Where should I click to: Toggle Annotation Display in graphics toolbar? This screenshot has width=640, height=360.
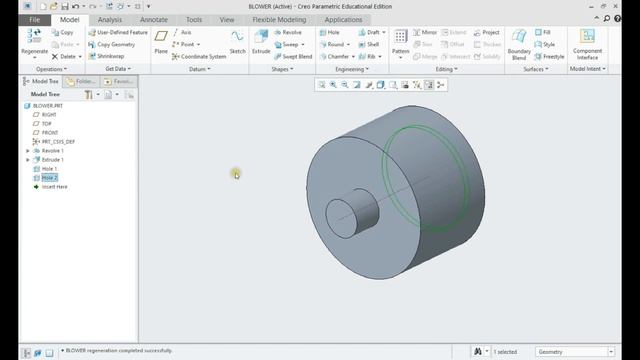tap(429, 85)
